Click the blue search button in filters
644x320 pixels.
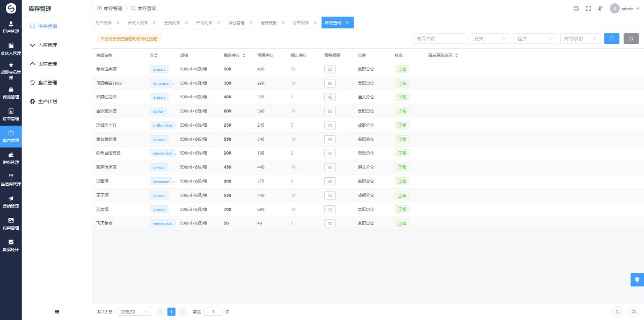612,38
